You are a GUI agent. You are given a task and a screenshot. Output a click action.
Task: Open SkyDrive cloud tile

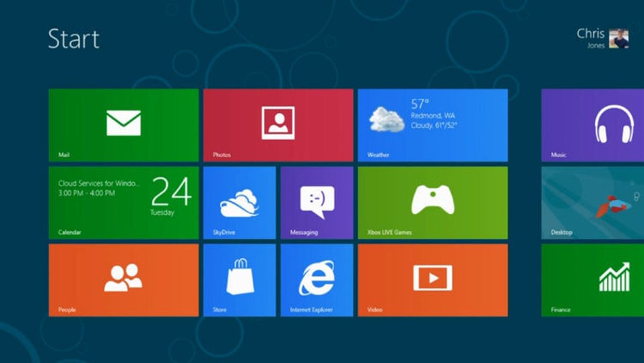pyautogui.click(x=239, y=202)
